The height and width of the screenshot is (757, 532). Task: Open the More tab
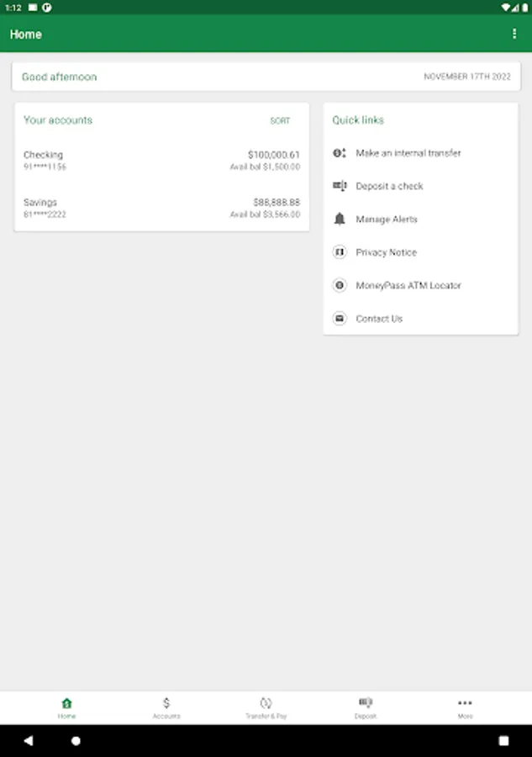pos(465,707)
